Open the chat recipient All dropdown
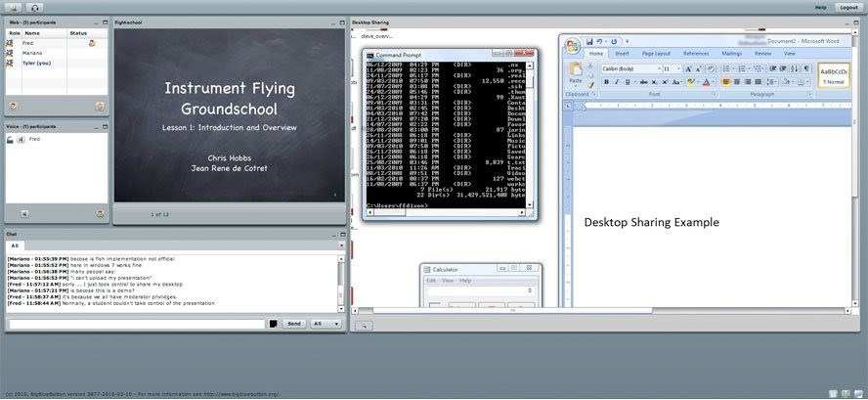Image resolution: width=868 pixels, height=400 pixels. point(326,324)
